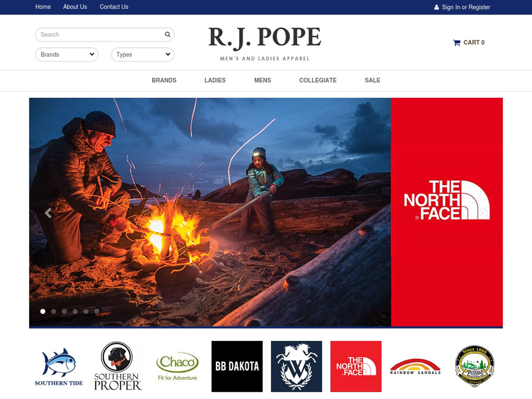Select the Southern Proper dog logo

(117, 366)
